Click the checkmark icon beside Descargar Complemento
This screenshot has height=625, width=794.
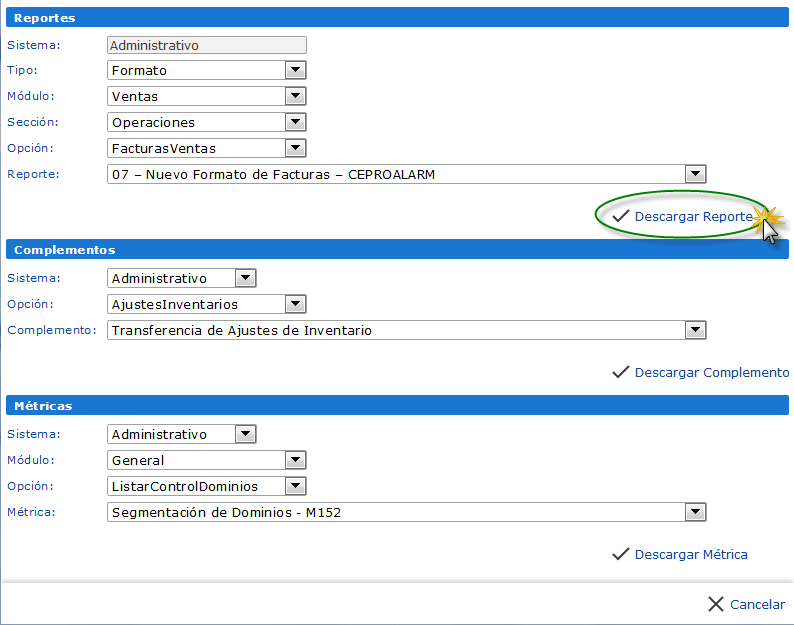coord(620,372)
